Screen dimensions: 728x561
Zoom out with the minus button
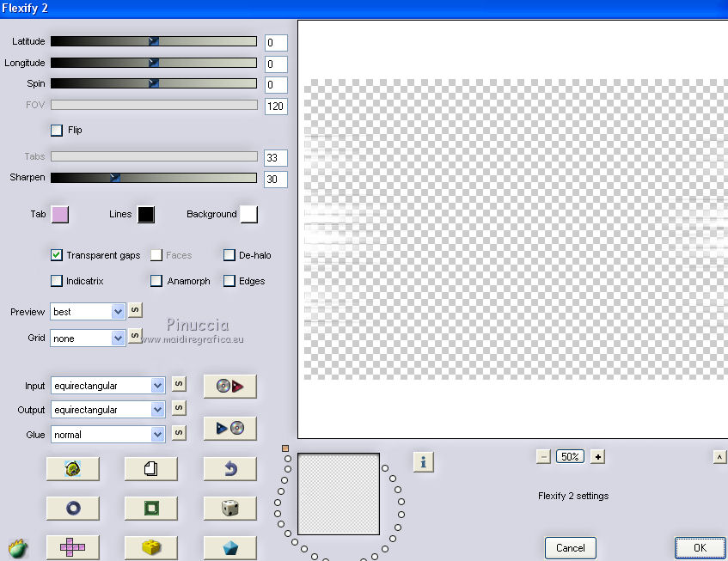543,456
